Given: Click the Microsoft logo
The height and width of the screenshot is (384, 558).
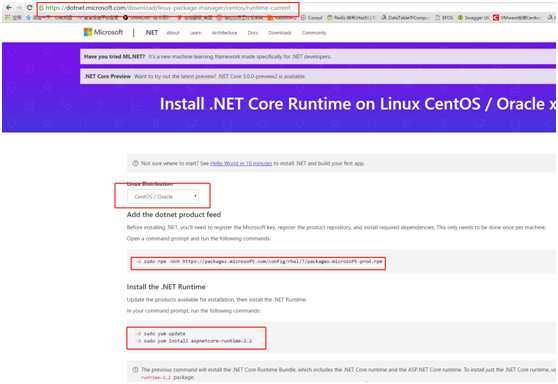Looking at the screenshot, I should [x=103, y=32].
